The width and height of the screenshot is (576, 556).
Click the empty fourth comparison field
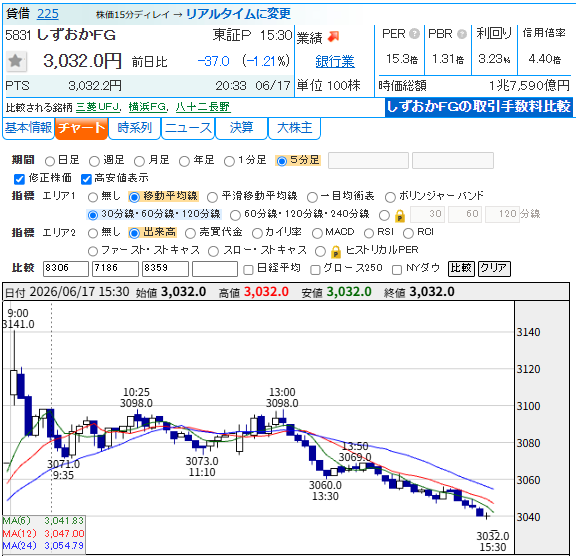[x=215, y=268]
